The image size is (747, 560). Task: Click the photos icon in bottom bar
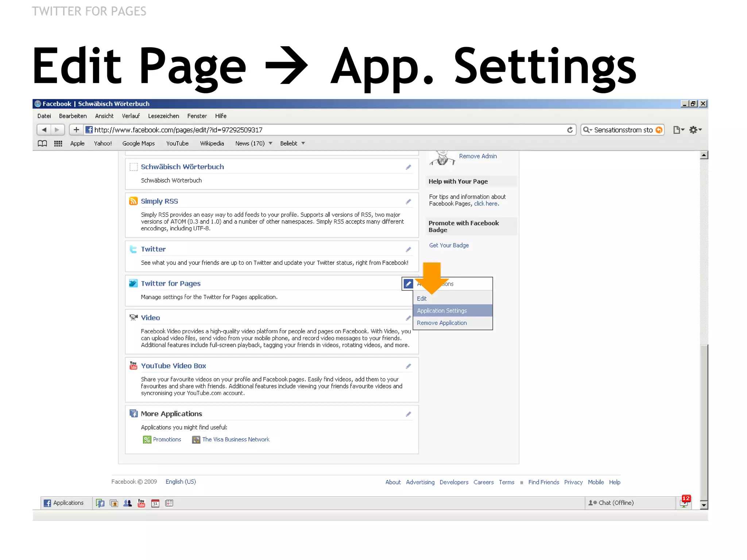[x=114, y=503]
